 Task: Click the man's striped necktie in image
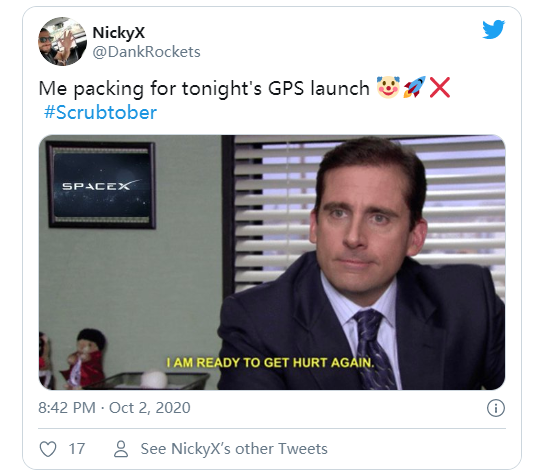click(373, 349)
